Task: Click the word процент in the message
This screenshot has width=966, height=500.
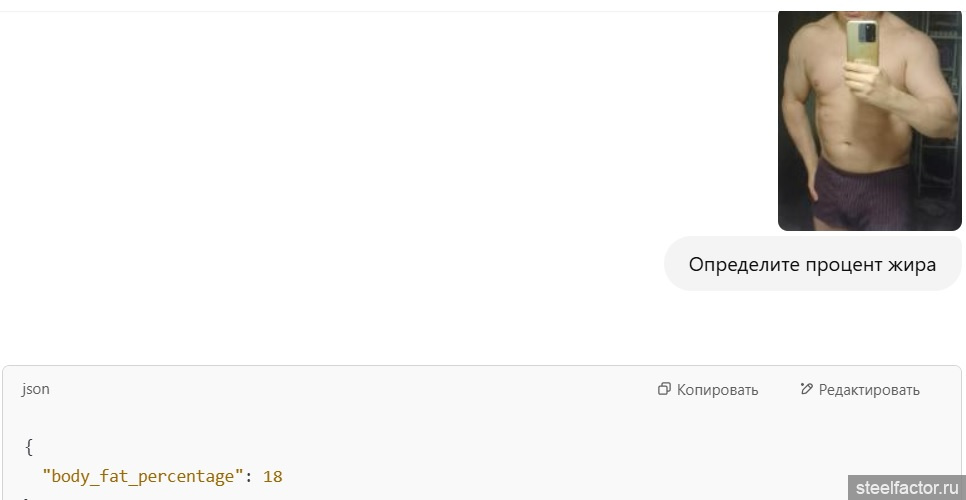Action: coord(843,264)
